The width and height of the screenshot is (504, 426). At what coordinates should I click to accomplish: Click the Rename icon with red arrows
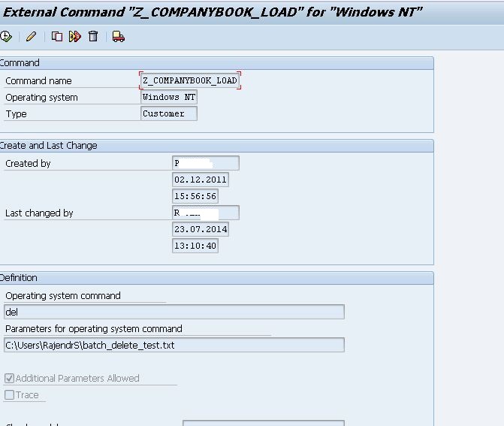(x=75, y=36)
